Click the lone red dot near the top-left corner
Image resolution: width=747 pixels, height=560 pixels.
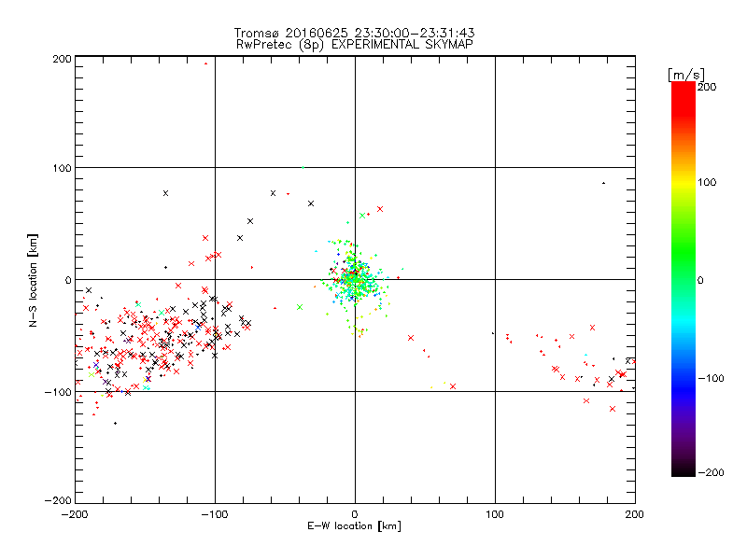[x=205, y=63]
